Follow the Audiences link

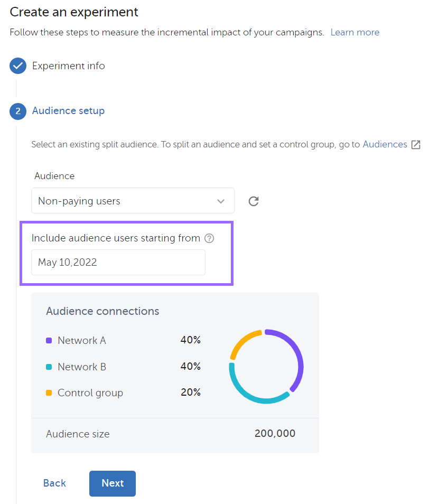385,144
